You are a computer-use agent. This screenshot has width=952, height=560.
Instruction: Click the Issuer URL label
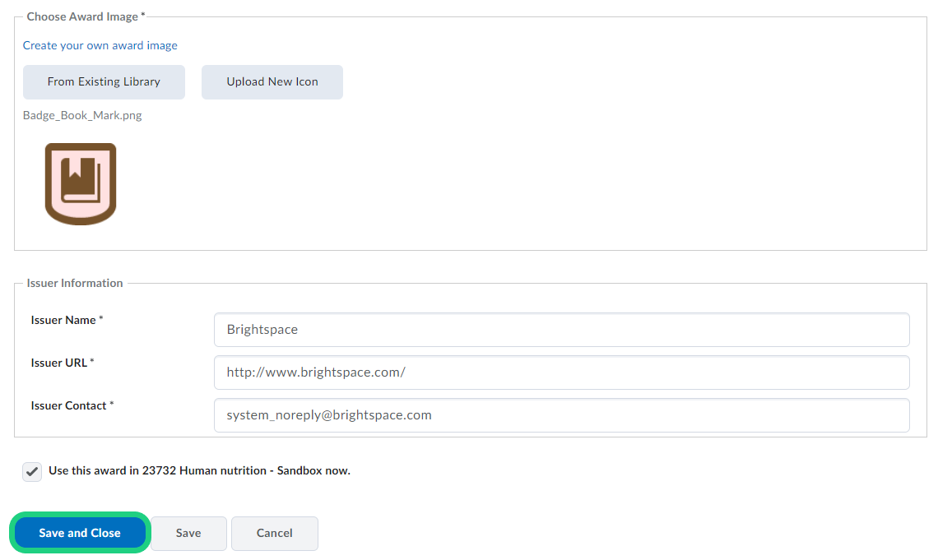pos(59,363)
